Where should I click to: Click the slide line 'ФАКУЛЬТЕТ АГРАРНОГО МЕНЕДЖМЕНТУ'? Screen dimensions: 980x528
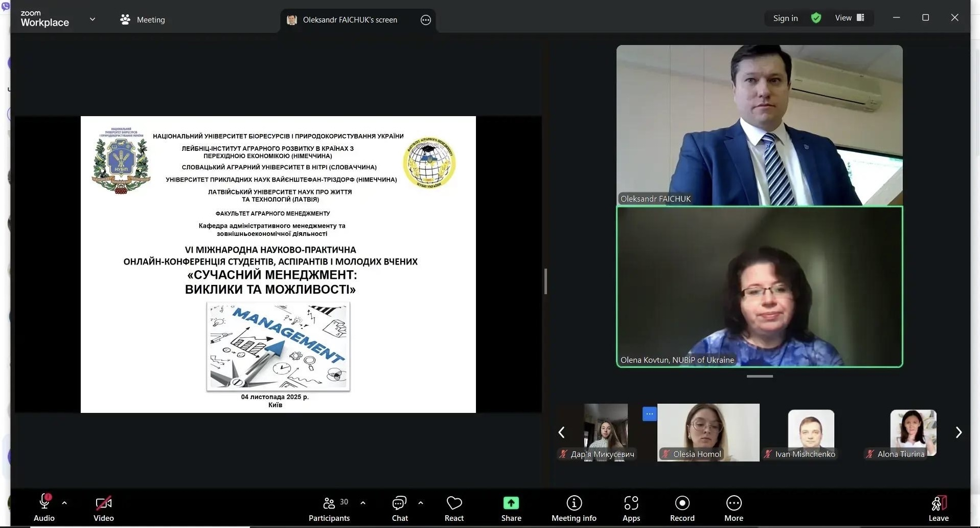272,213
